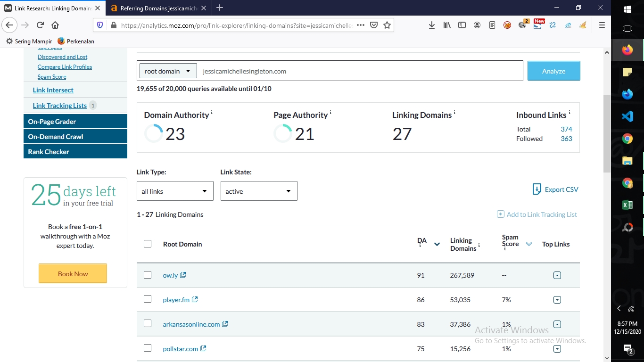Select the arkansasonline.com row checkbox
This screenshot has height=362, width=644.
[148, 323]
